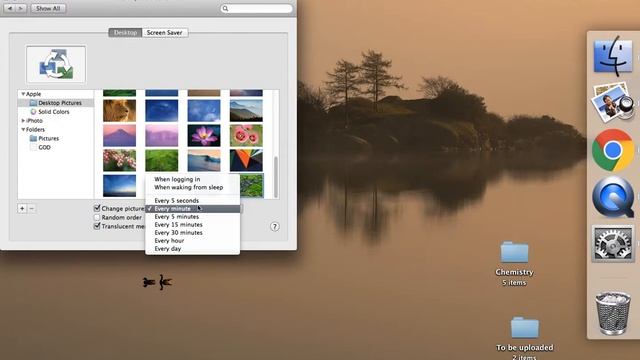The image size is (640, 360).
Task: Select the misty mountains wallpaper thumbnail
Action: (246, 111)
